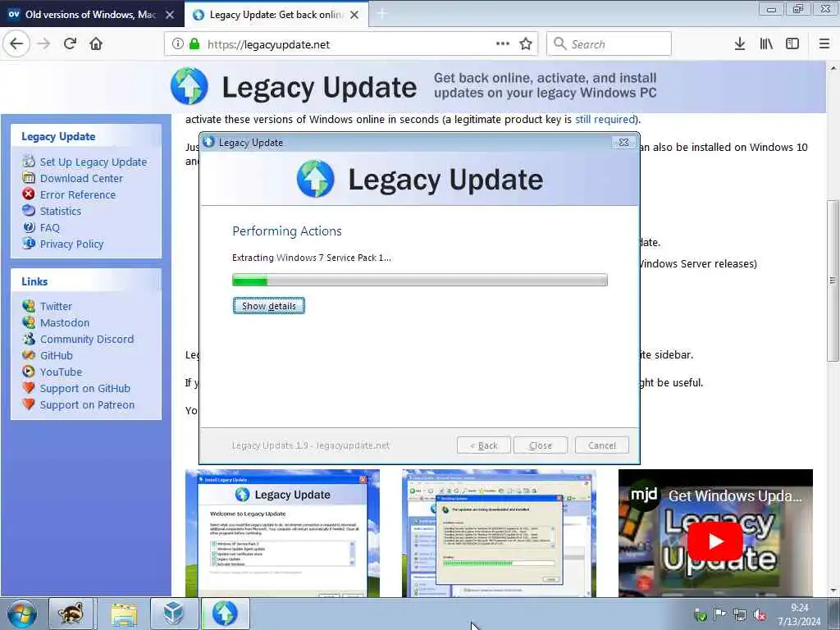This screenshot has height=630, width=840.
Task: Open the page actions three-dot menu
Action: pos(503,44)
